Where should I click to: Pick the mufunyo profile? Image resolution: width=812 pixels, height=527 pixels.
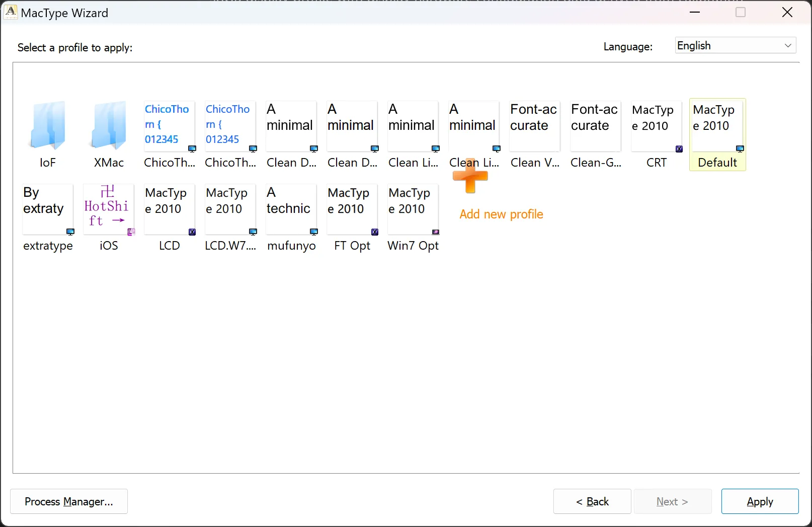[x=291, y=209]
